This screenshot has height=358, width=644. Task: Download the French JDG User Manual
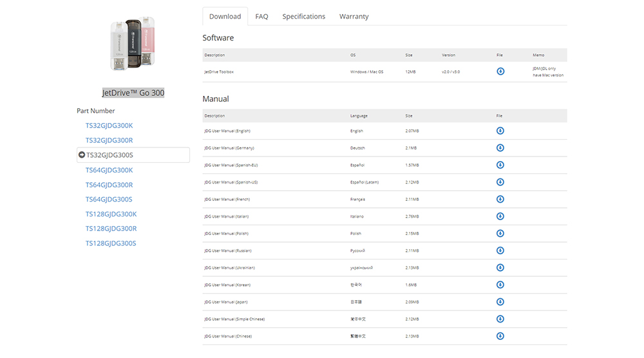pyautogui.click(x=500, y=199)
